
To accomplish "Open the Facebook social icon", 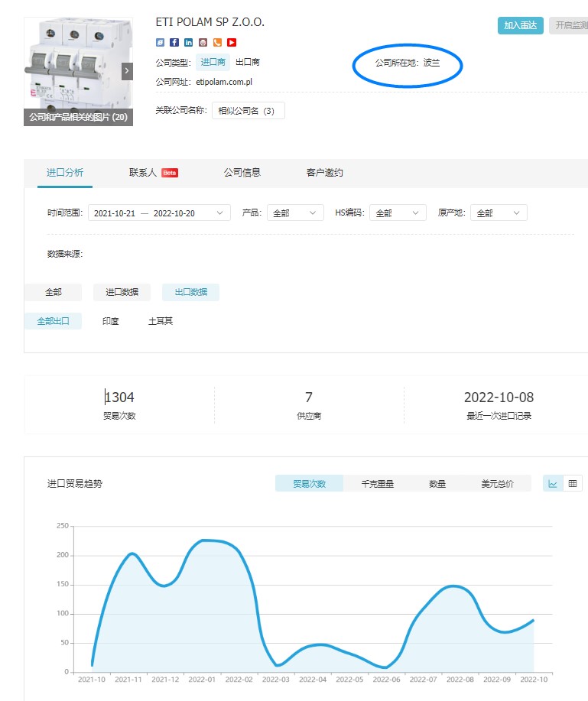I will 174,43.
